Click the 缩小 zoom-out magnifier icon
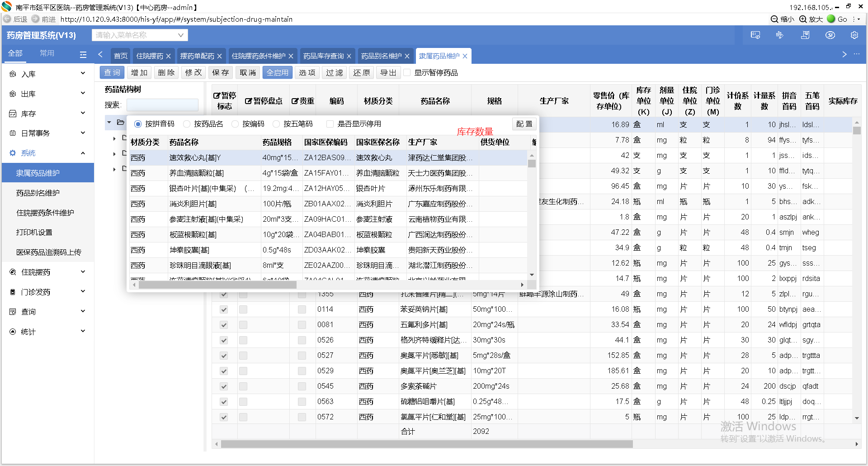 [x=774, y=19]
